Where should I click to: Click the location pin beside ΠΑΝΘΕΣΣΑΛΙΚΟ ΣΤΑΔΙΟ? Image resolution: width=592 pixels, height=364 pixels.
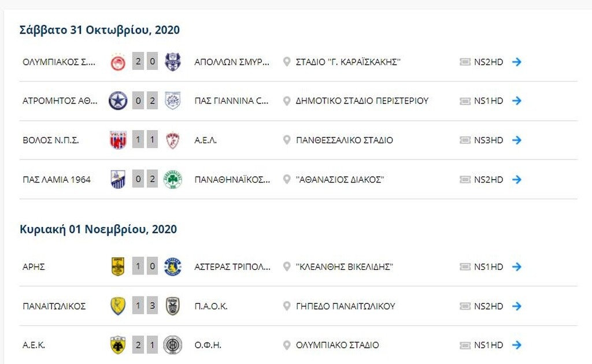[286, 140]
